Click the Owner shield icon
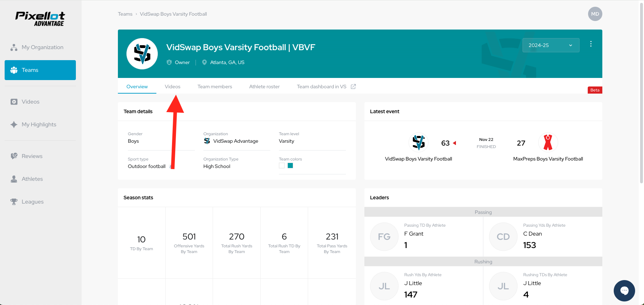Viewport: 644px width, 305px height. coord(169,62)
